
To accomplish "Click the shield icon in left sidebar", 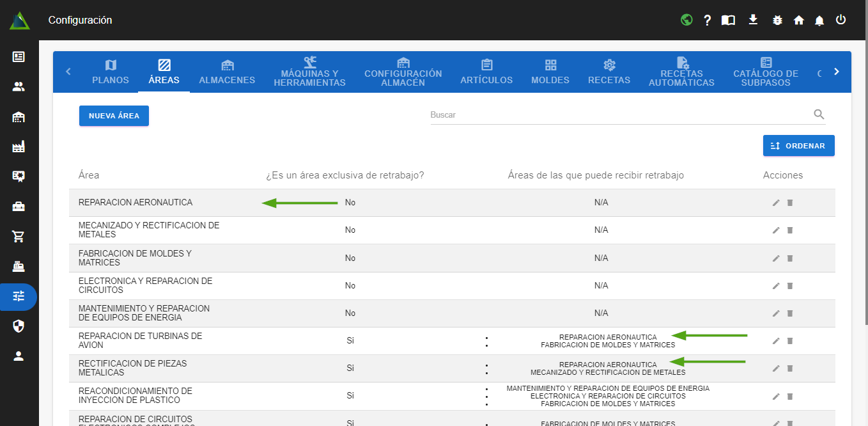I will 19,326.
